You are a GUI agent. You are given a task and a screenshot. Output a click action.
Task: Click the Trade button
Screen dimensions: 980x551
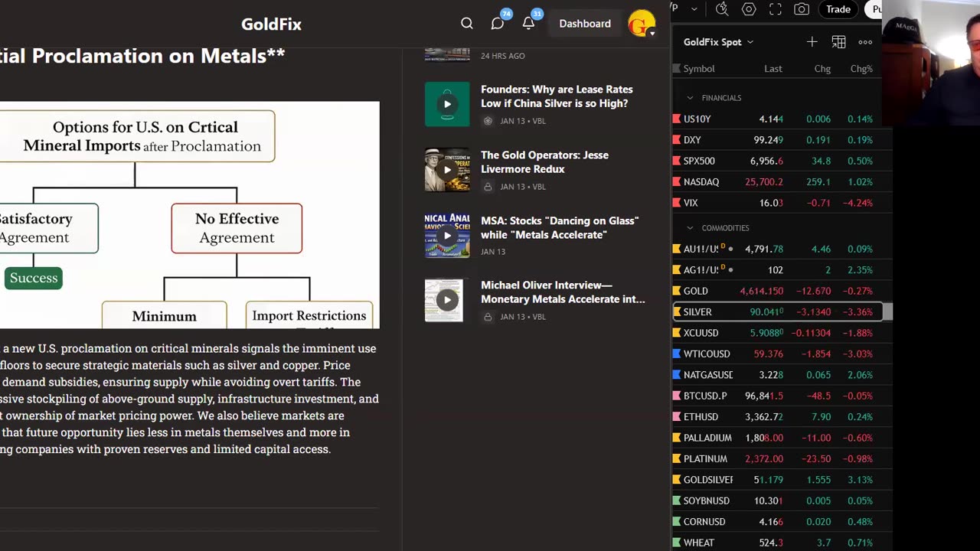pos(838,9)
